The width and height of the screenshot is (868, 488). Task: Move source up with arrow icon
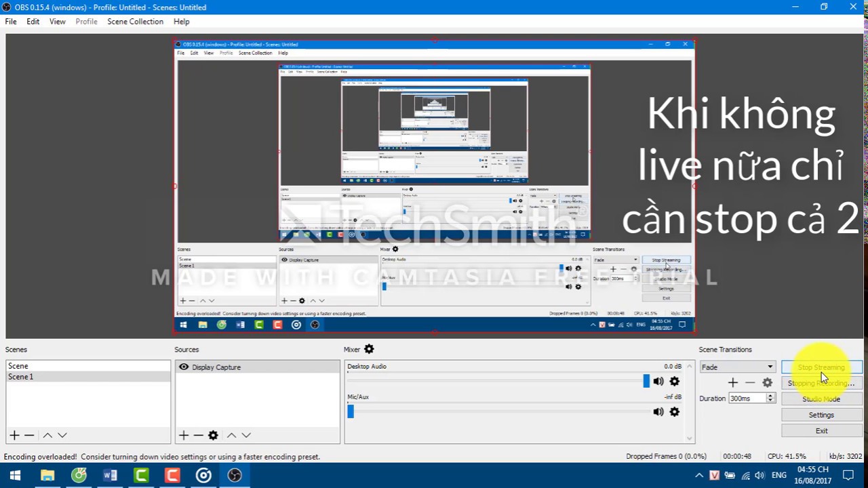tap(231, 435)
